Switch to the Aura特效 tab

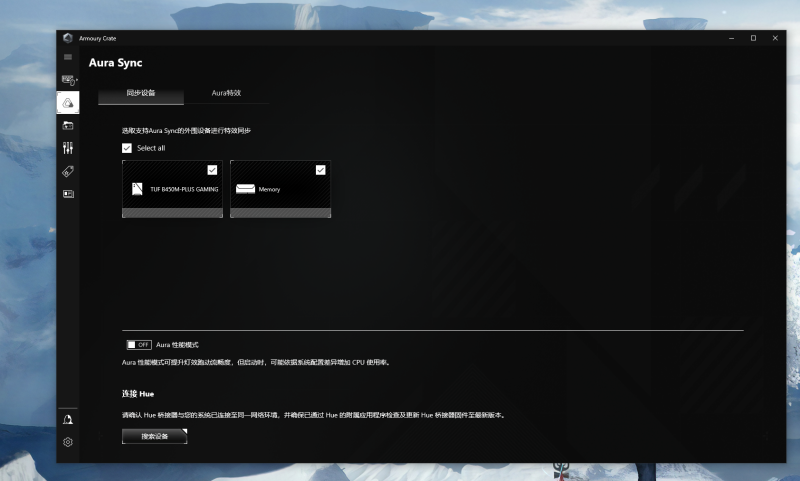226,93
